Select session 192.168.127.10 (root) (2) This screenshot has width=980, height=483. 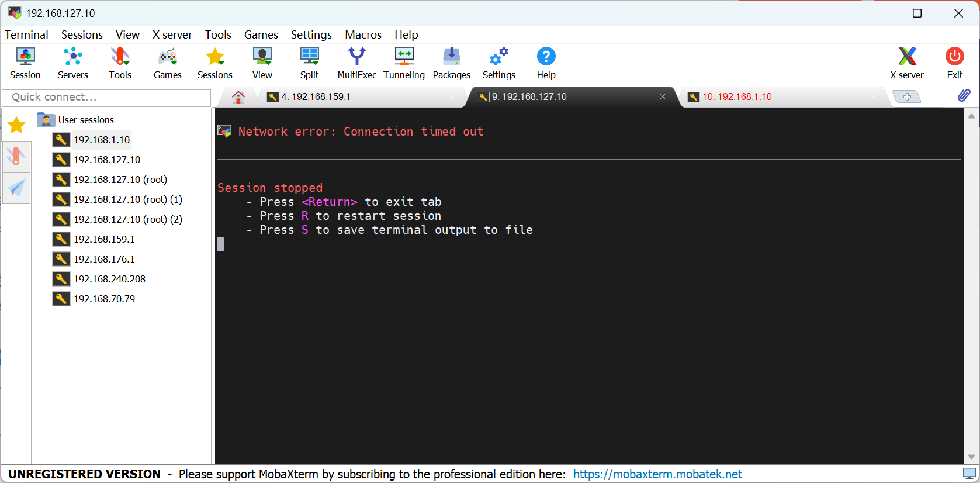click(117, 219)
